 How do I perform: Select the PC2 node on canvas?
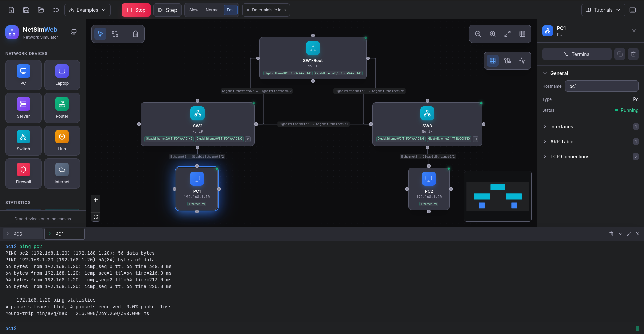tap(429, 189)
